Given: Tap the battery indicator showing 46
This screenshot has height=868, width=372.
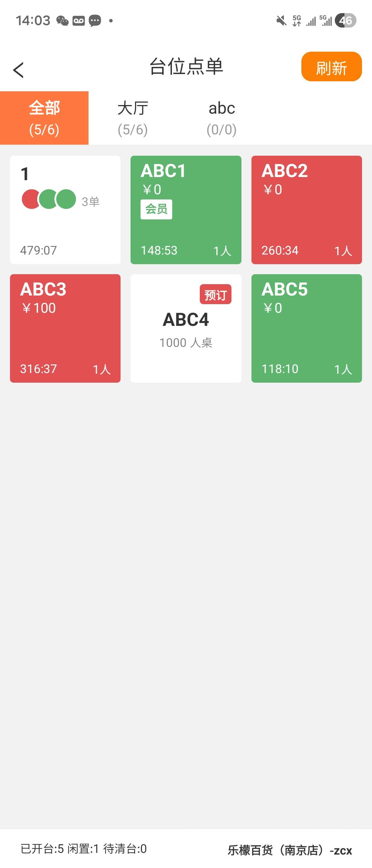Looking at the screenshot, I should pos(345,21).
